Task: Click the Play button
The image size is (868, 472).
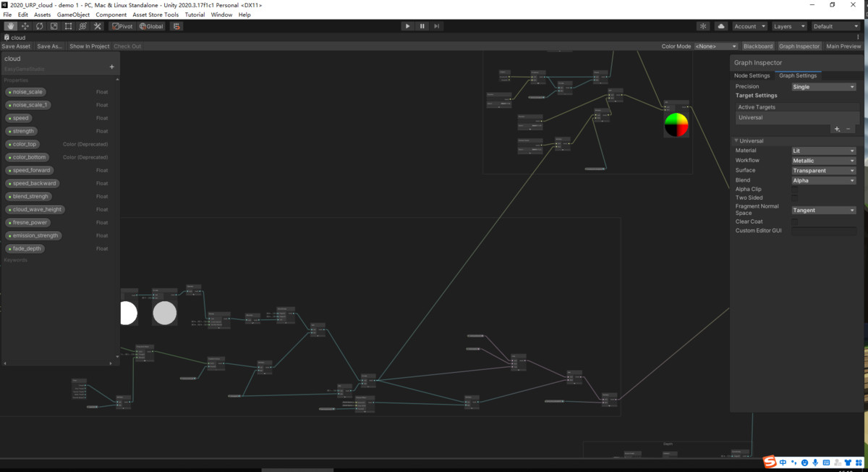Action: click(407, 26)
